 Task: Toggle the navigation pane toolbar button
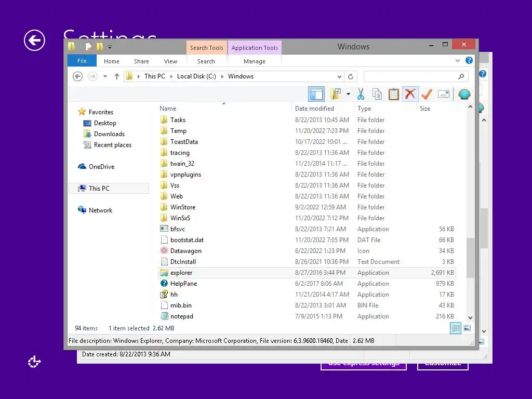coord(316,94)
